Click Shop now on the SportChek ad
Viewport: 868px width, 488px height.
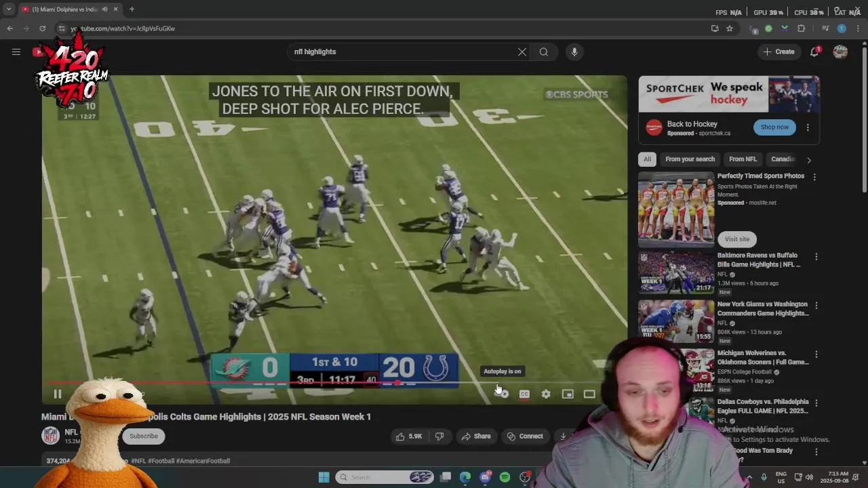774,127
